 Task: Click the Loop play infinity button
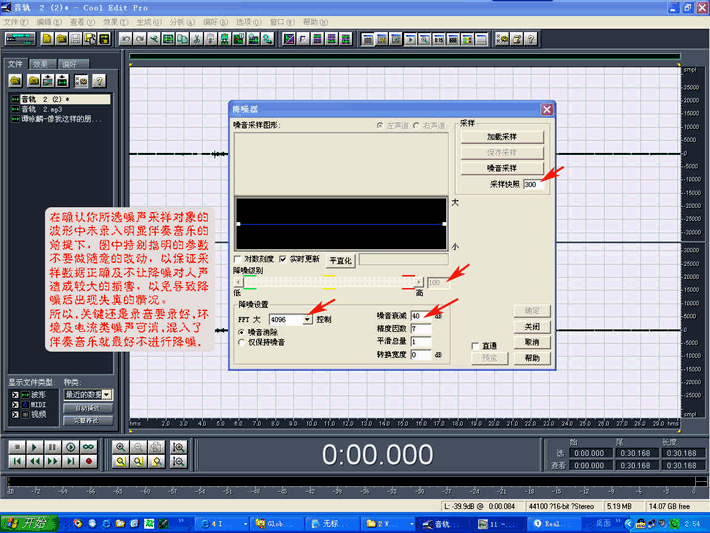pyautogui.click(x=90, y=446)
